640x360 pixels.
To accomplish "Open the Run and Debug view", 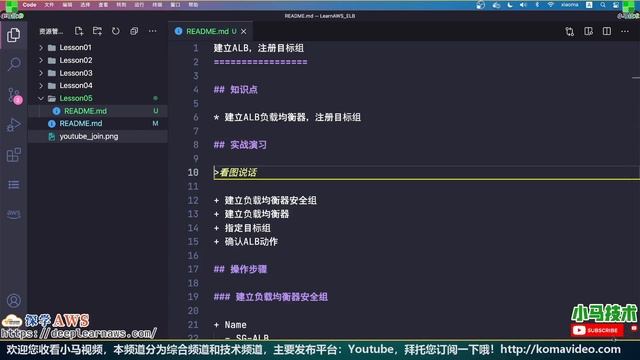I will [x=14, y=124].
